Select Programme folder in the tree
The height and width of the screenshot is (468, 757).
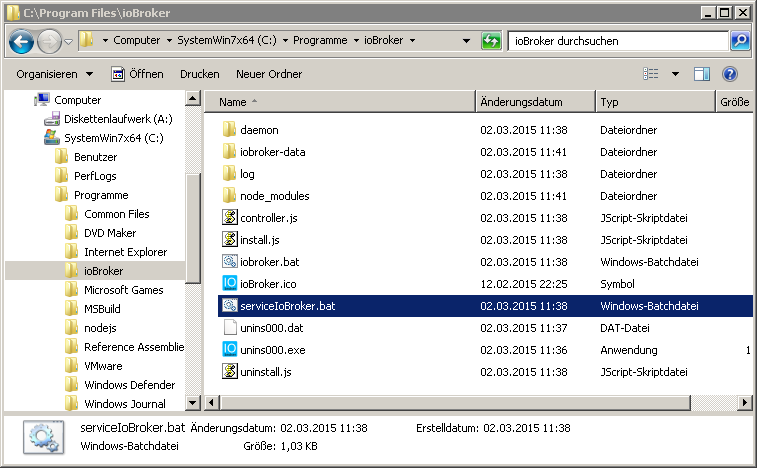click(101, 195)
